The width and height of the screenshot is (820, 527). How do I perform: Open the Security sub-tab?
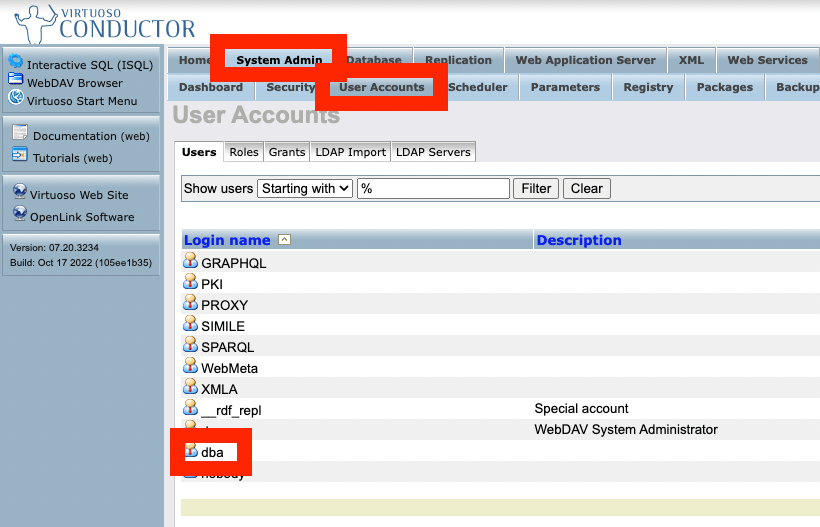pos(291,87)
